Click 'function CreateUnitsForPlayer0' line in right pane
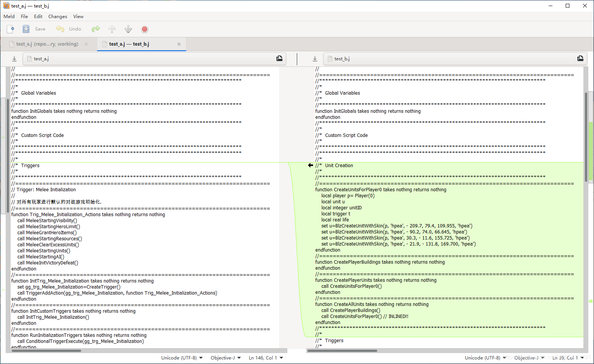594x364 pixels. point(381,190)
